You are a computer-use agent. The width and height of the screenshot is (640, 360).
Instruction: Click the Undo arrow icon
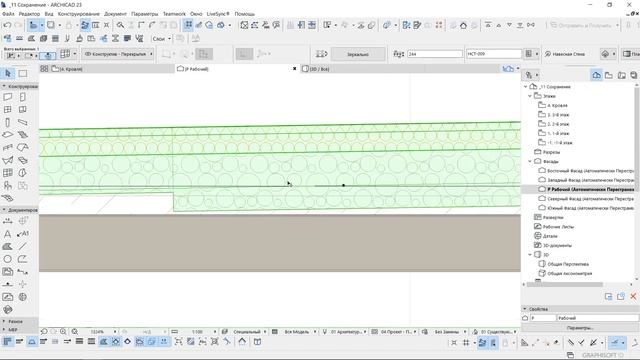pos(7,25)
